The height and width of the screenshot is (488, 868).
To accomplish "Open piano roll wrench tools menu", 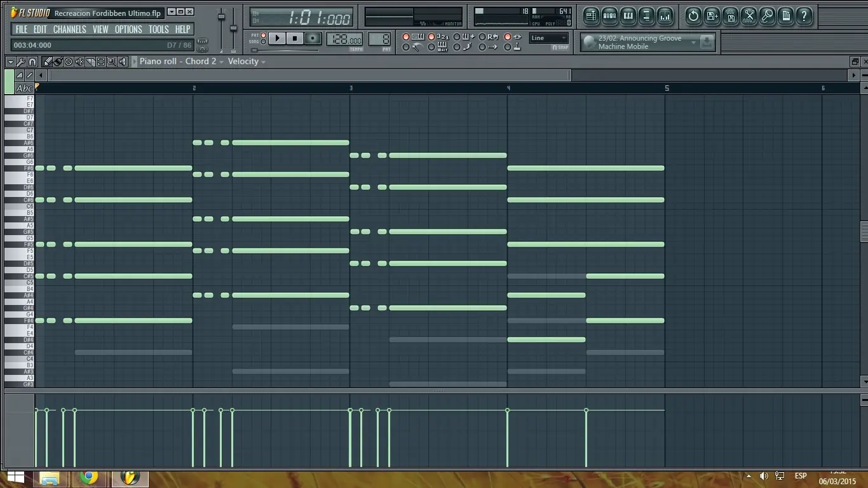I will (21, 62).
